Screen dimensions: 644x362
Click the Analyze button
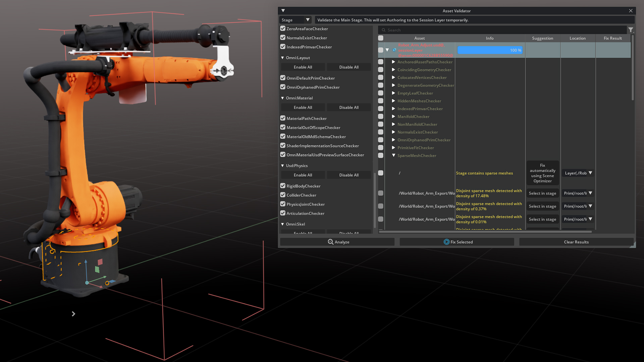pos(337,242)
